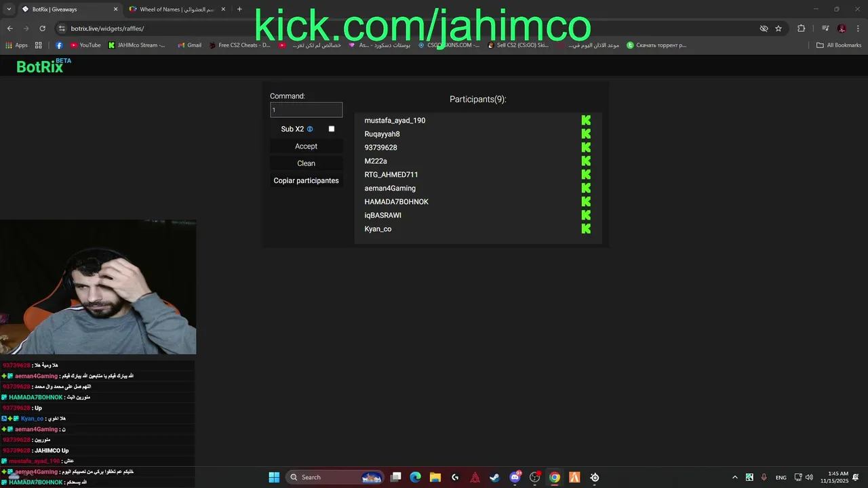Click the Kick icon beside aeman4Gaming

pyautogui.click(x=586, y=188)
